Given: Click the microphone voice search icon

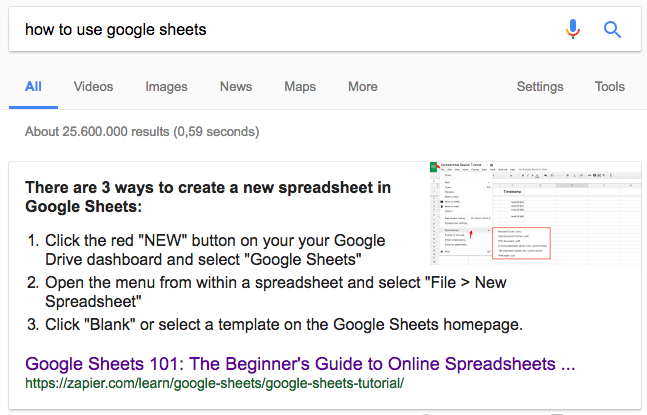Looking at the screenshot, I should [x=573, y=29].
